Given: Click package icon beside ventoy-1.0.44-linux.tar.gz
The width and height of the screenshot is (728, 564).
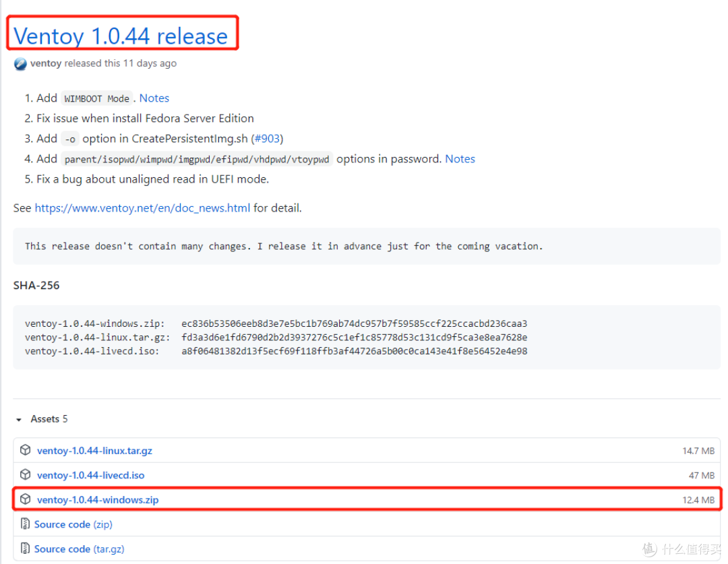Looking at the screenshot, I should point(26,450).
